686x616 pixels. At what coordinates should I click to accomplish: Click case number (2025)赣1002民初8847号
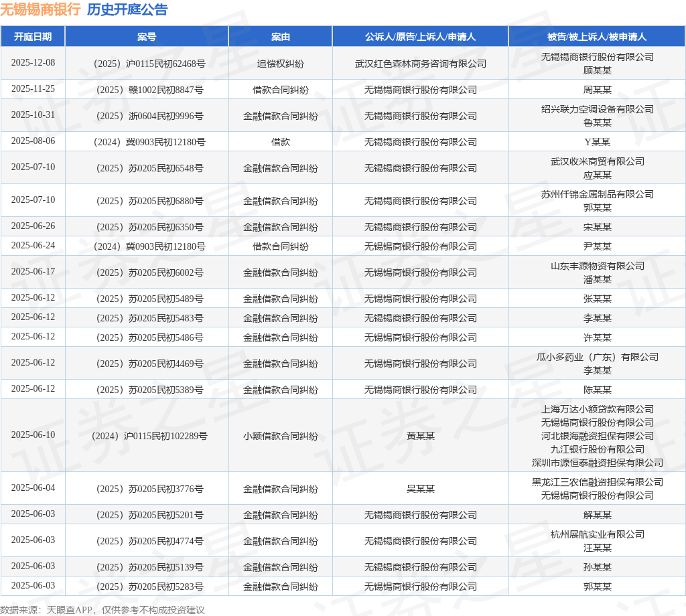(x=149, y=90)
